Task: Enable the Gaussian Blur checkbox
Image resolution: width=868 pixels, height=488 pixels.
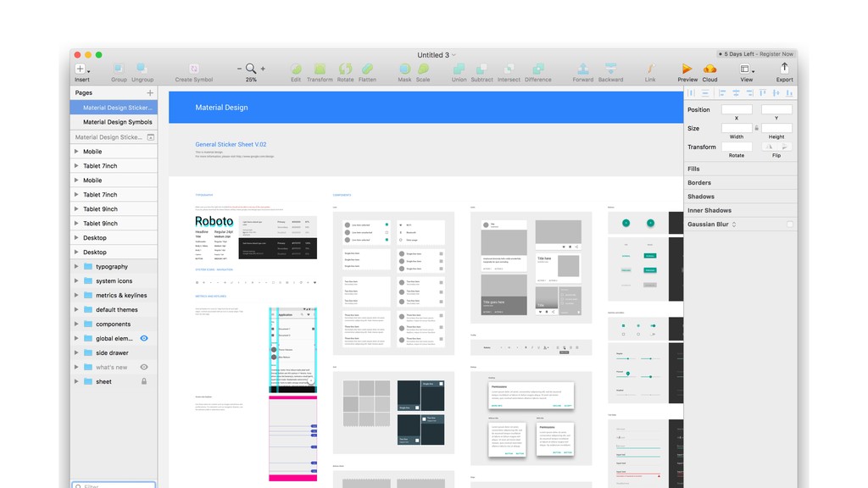Action: coord(790,224)
